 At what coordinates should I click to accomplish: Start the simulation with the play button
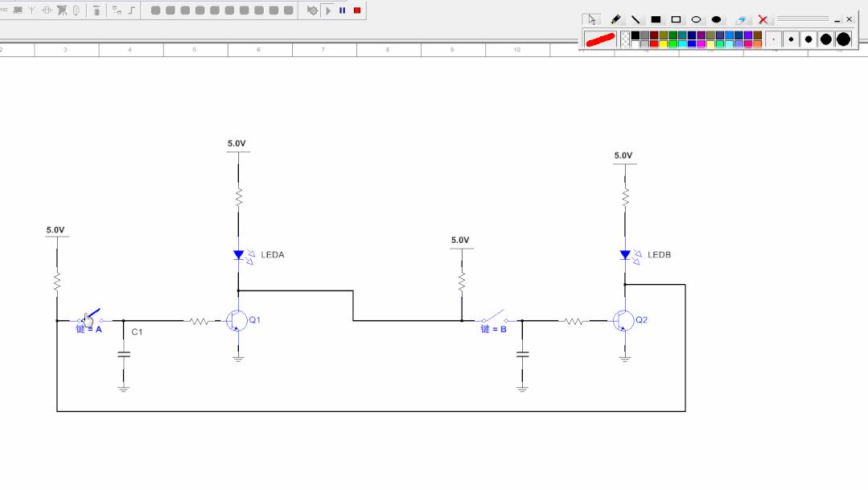tap(328, 10)
